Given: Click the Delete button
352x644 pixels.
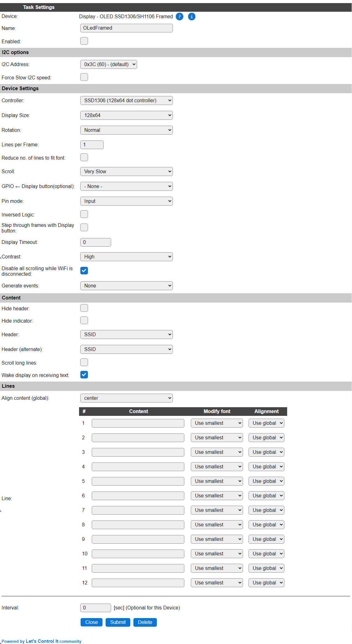Looking at the screenshot, I should 145,622.
